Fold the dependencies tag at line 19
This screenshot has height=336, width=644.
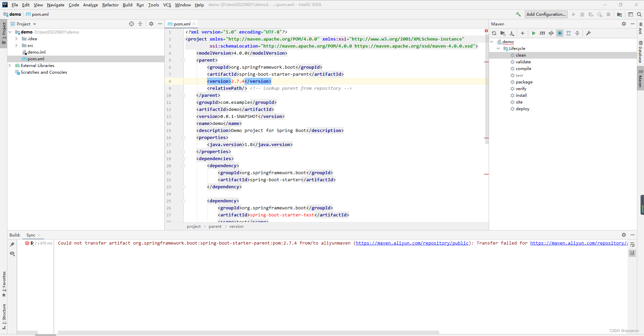point(183,159)
